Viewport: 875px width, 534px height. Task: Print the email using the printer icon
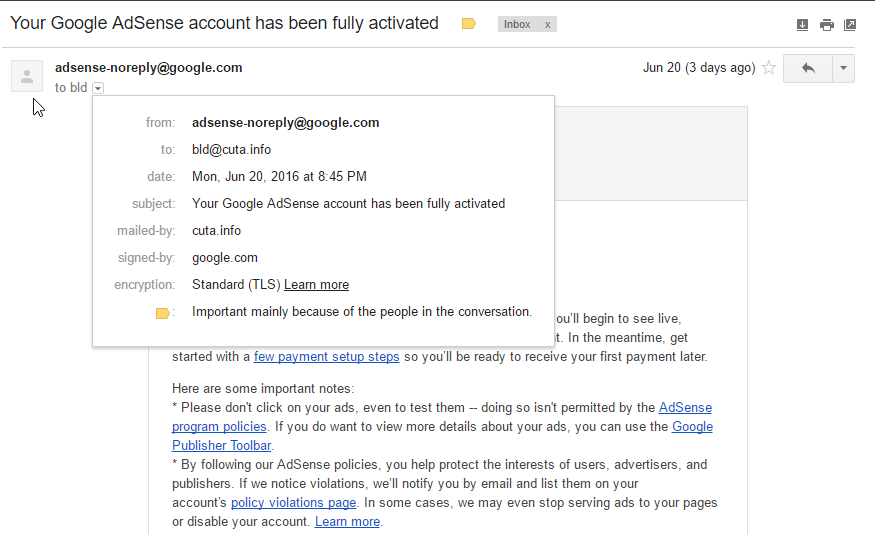tap(826, 25)
